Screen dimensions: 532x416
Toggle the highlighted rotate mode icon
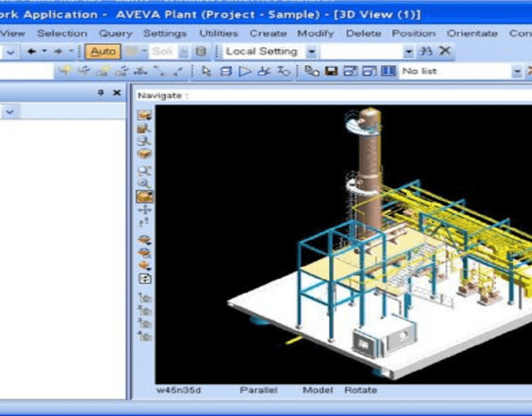point(145,196)
